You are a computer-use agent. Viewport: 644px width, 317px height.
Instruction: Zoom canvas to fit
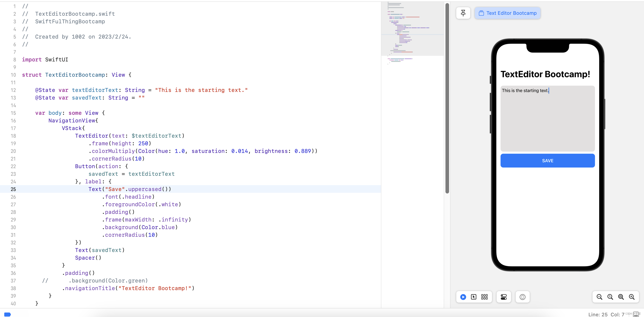(621, 297)
